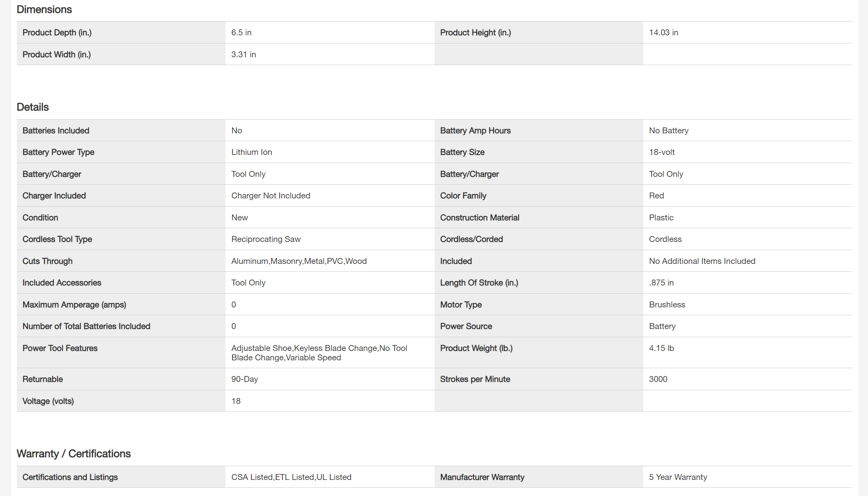The image size is (868, 496).
Task: Select the Product Depth value 6.5 in
Action: [x=241, y=33]
